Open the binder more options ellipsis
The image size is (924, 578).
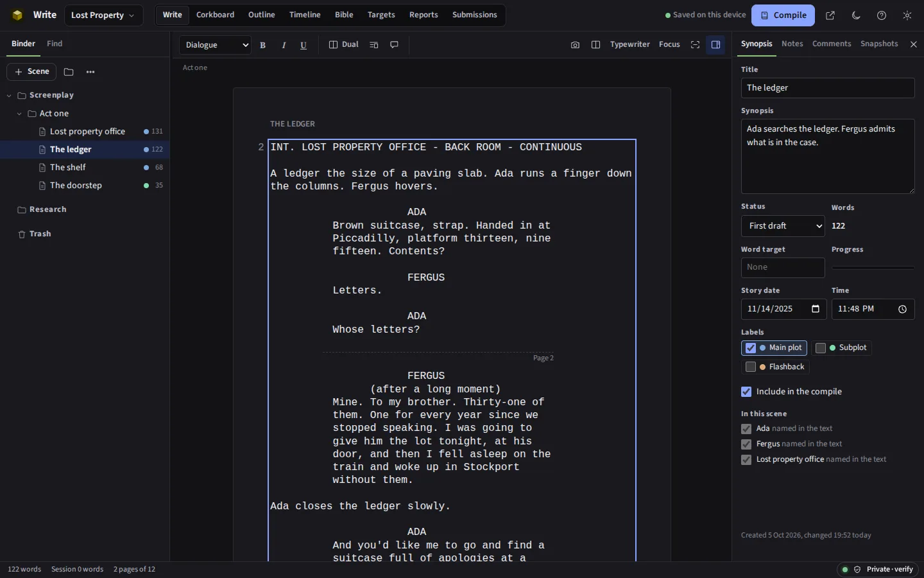(90, 72)
